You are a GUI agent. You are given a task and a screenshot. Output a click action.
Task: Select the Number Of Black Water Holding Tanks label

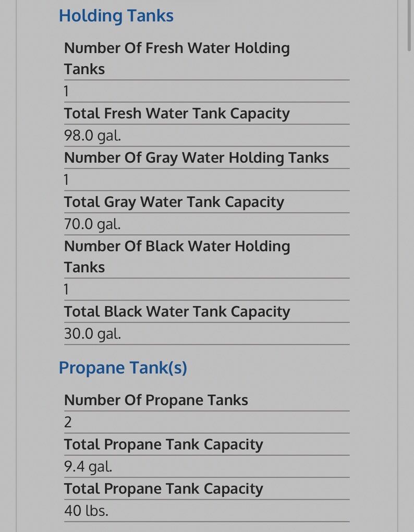176,256
